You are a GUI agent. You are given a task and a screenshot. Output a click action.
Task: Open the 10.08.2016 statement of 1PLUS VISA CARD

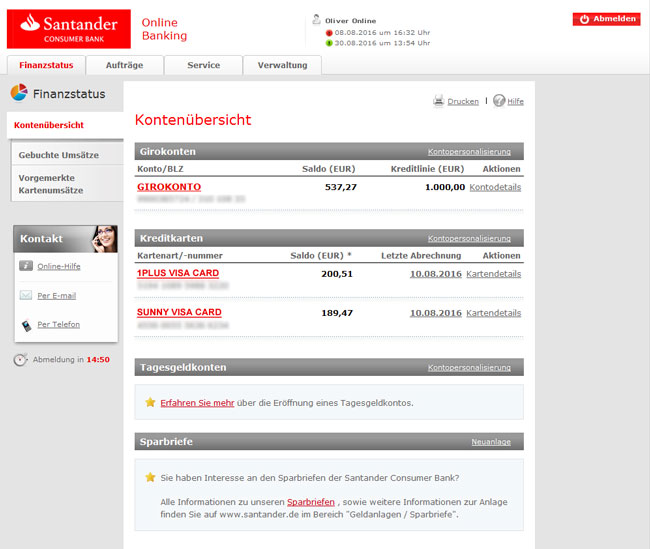tap(436, 274)
